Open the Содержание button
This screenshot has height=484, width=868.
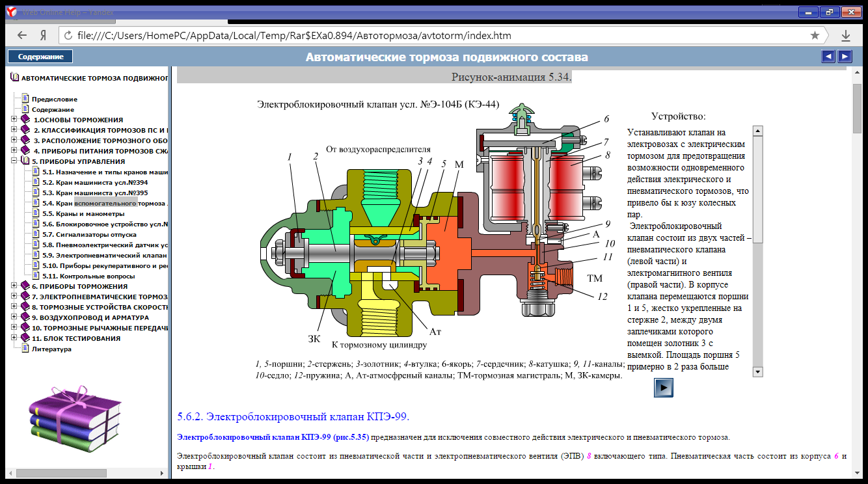pyautogui.click(x=40, y=57)
